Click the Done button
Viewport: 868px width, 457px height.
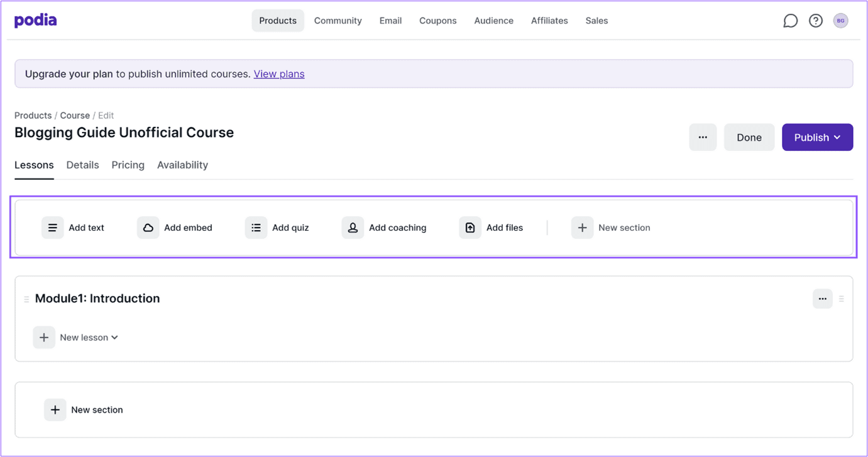pyautogui.click(x=749, y=137)
